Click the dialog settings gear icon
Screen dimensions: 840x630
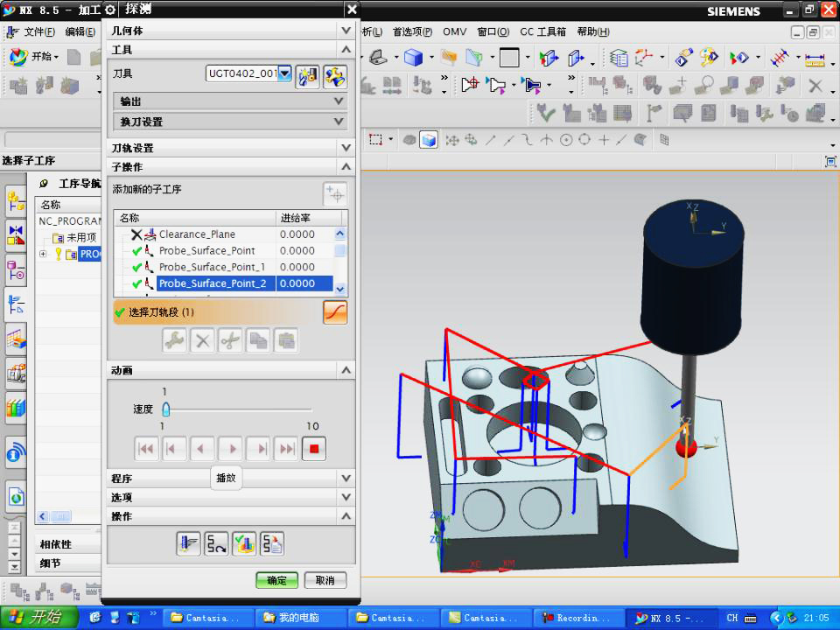point(110,10)
